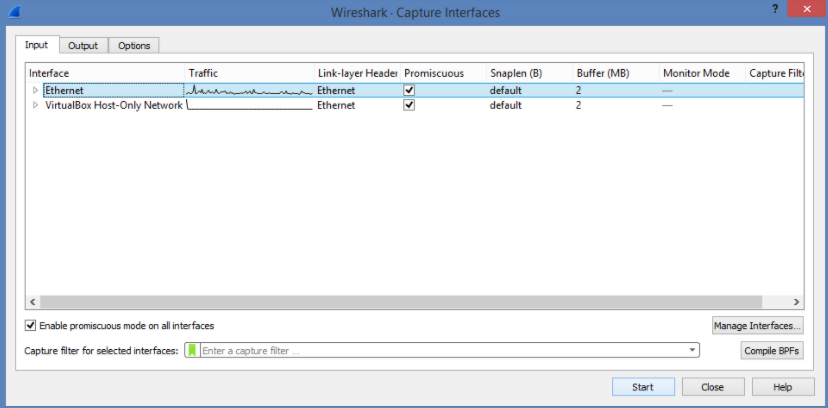Click Ethernet row's buffer value '2'
Image resolution: width=828 pixels, height=408 pixels.
point(579,90)
